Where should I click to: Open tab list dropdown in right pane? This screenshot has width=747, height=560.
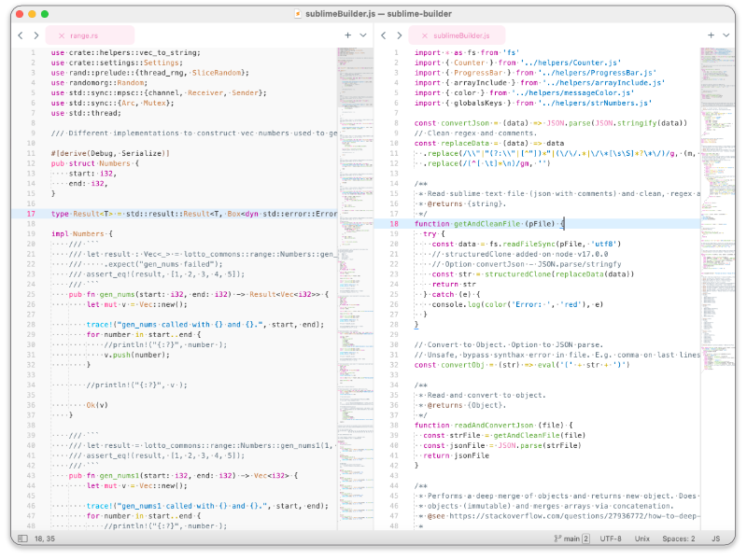pos(726,35)
